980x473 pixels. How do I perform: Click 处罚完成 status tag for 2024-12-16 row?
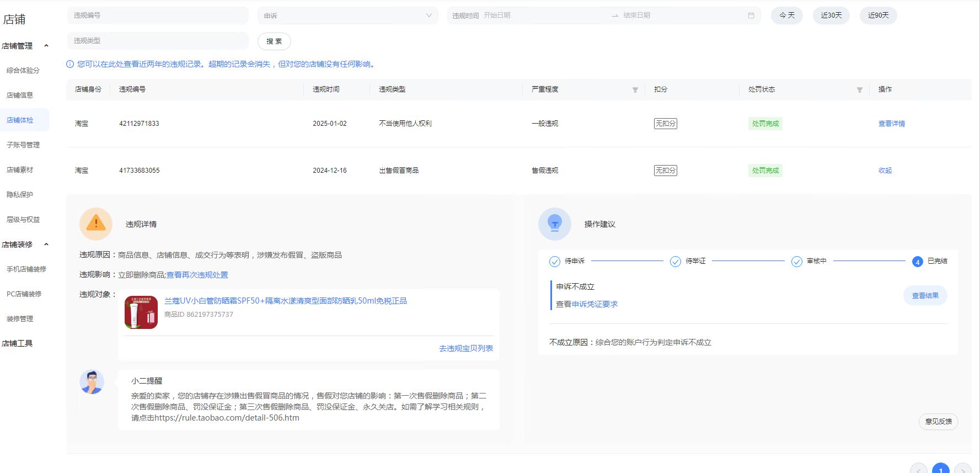click(x=765, y=171)
